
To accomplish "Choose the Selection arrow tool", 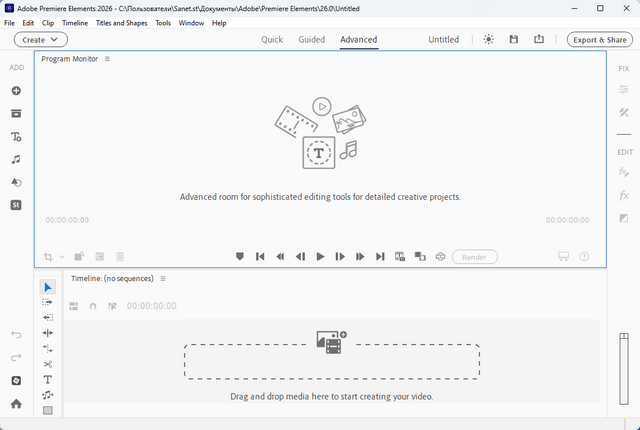I will point(48,287).
